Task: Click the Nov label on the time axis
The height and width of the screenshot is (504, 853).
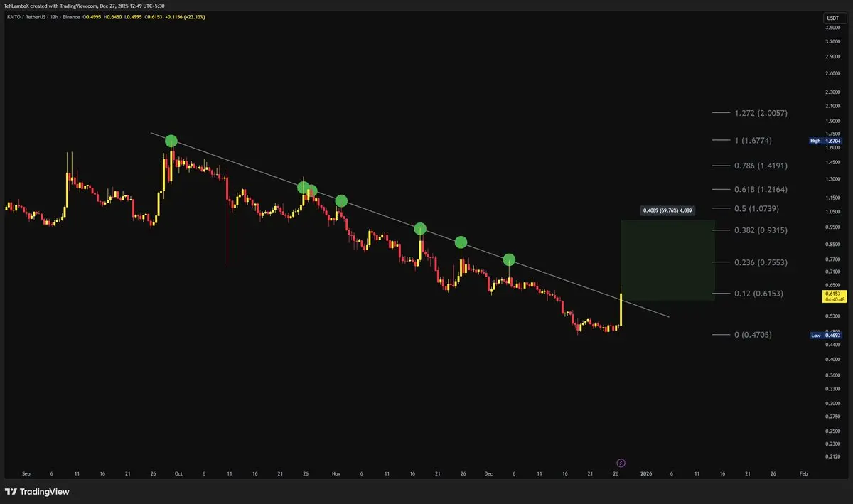Action: (x=336, y=473)
